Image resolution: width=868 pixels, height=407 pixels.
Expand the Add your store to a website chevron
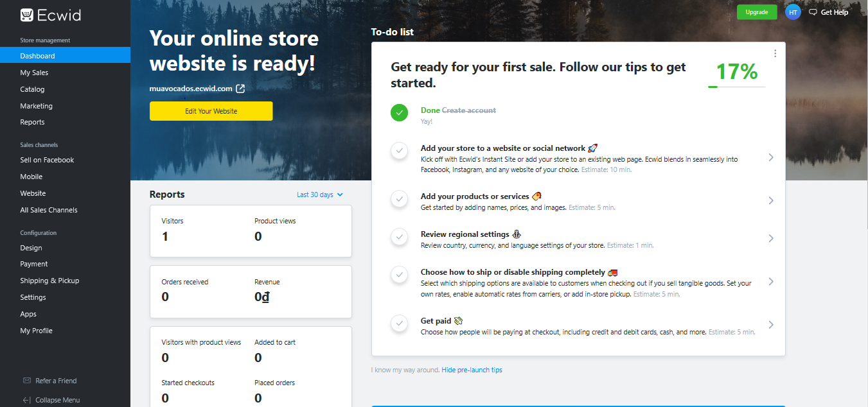tap(771, 158)
